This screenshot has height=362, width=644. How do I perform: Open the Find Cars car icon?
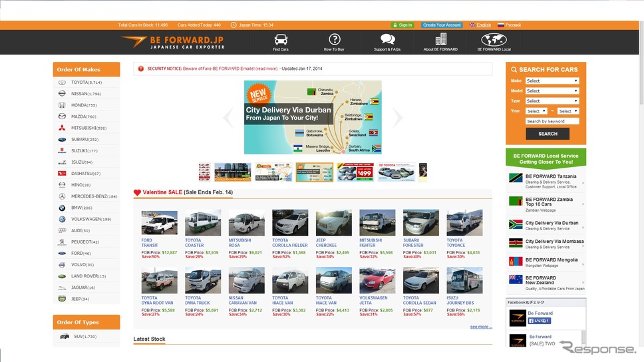point(281,40)
